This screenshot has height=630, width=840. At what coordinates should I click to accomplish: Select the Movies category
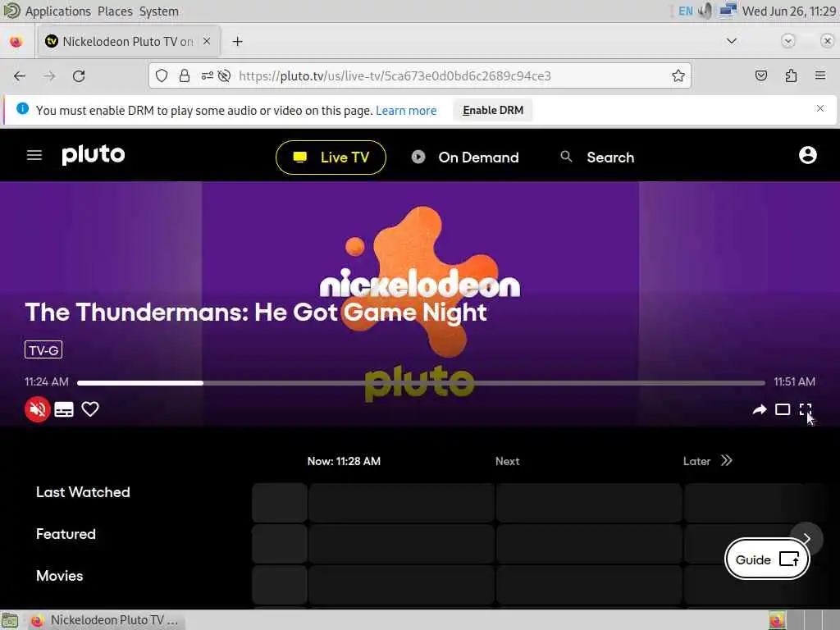tap(59, 576)
